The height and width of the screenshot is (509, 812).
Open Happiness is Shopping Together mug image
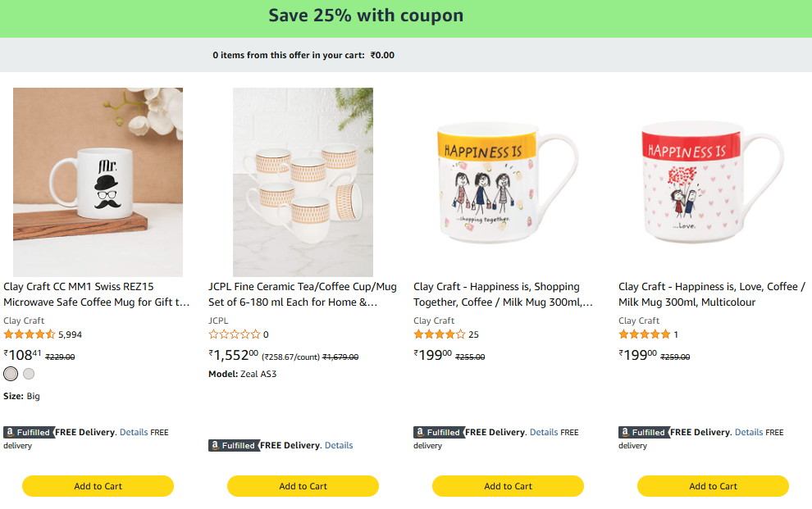coord(508,182)
